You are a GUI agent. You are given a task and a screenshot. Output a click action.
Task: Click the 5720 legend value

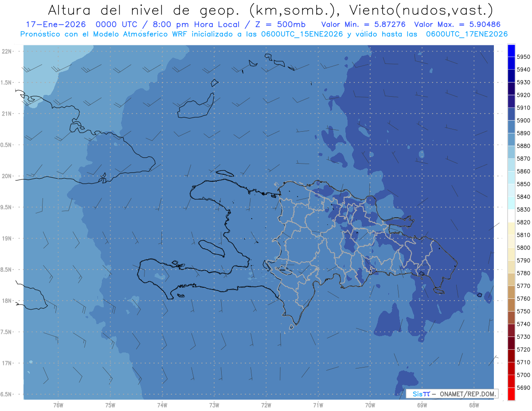coord(523,349)
